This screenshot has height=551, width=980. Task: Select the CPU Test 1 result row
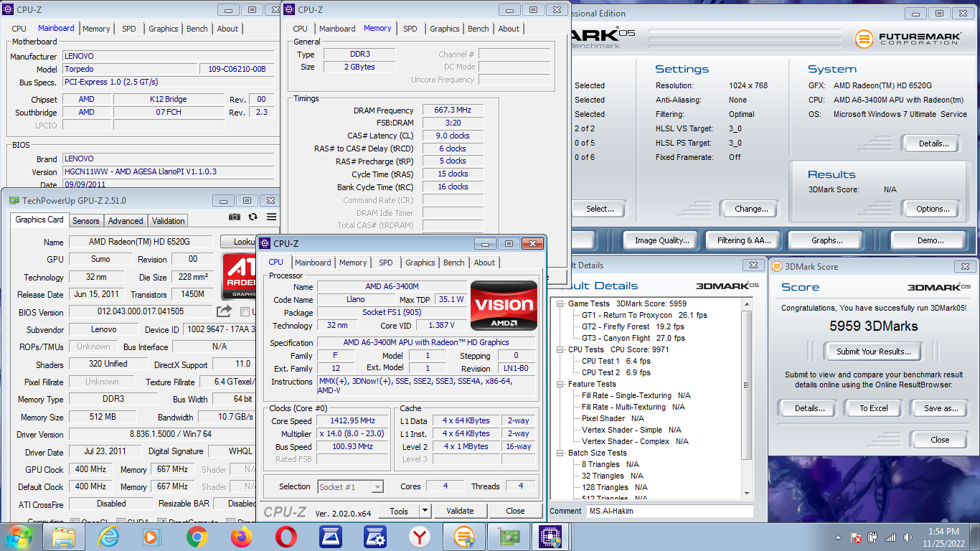(x=616, y=361)
